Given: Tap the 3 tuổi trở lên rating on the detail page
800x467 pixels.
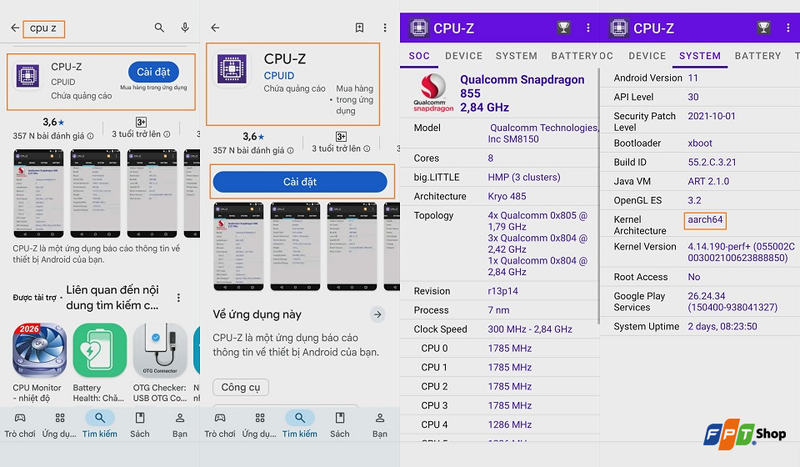Looking at the screenshot, I should click(x=341, y=142).
